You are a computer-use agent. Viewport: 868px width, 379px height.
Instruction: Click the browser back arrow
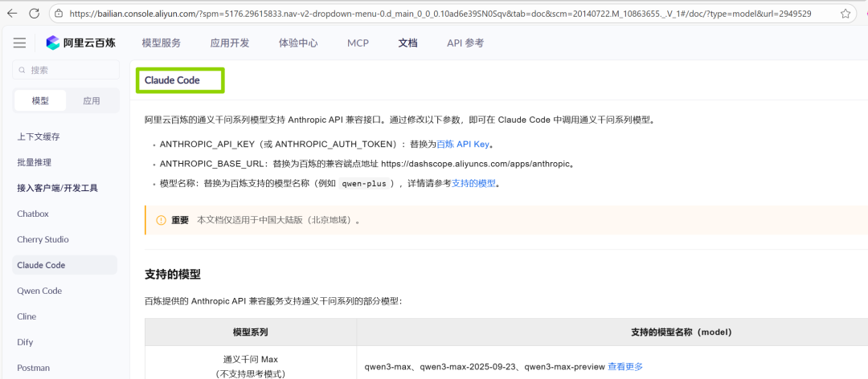(x=11, y=14)
